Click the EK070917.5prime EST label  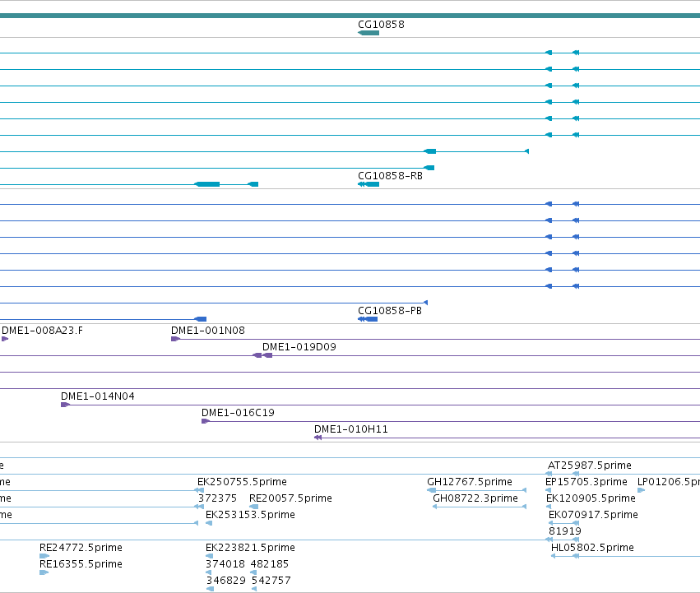coord(593,516)
